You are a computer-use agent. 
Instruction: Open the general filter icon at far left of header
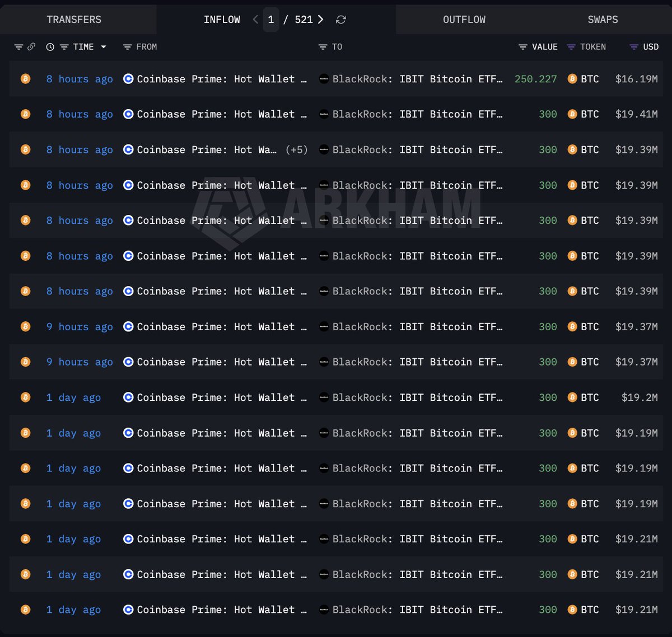(18, 47)
